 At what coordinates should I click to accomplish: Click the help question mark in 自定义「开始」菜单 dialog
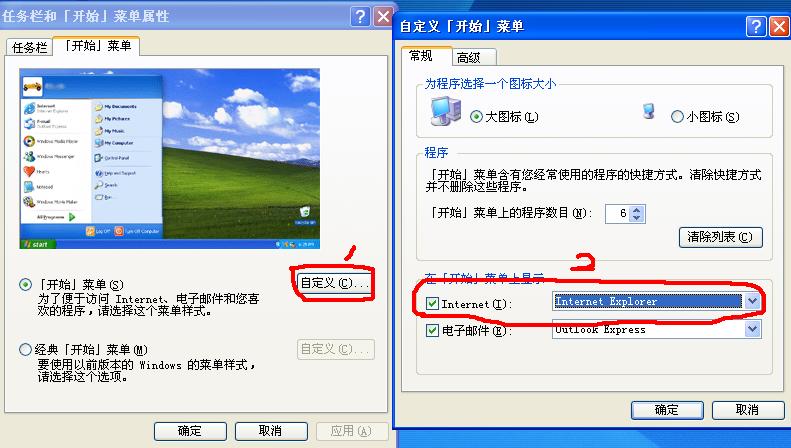[756, 26]
